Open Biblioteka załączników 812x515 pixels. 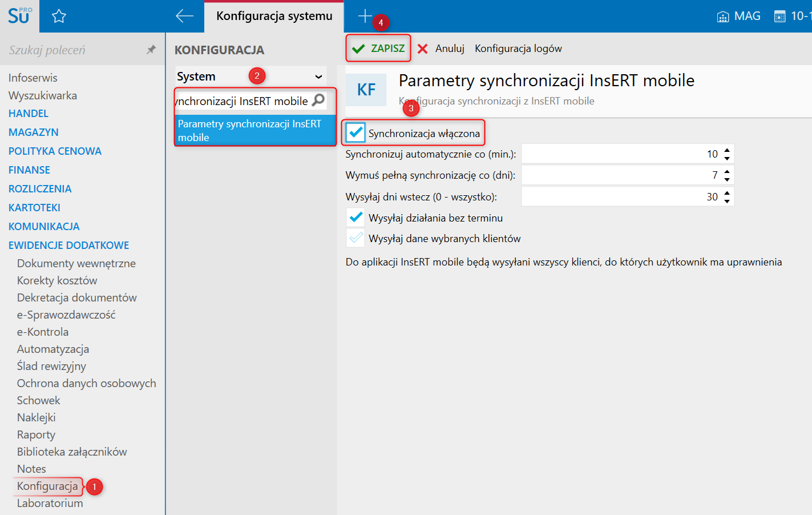(72, 452)
